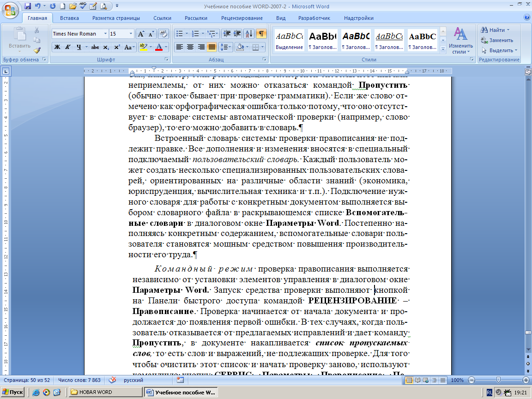This screenshot has width=532, height=399.
Task: Apply superscript x² formatting
Action: [x=117, y=47]
